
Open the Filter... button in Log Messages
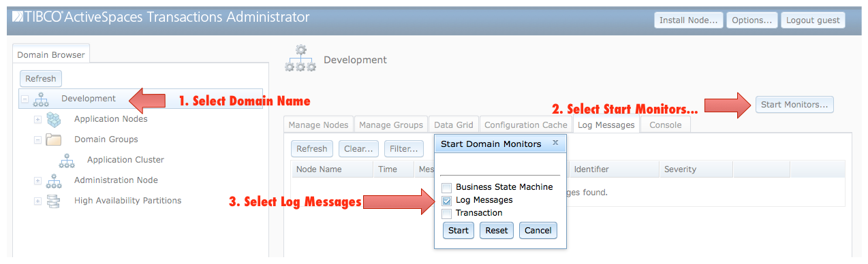point(404,149)
